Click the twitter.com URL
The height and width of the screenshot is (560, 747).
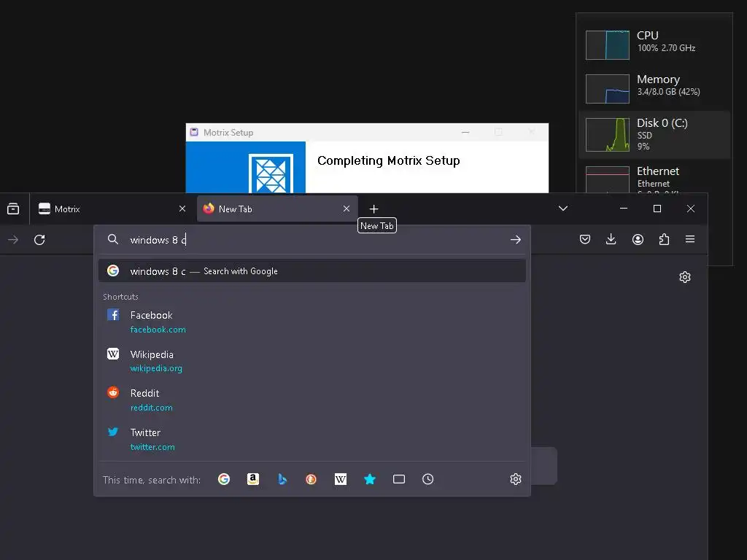[152, 447]
